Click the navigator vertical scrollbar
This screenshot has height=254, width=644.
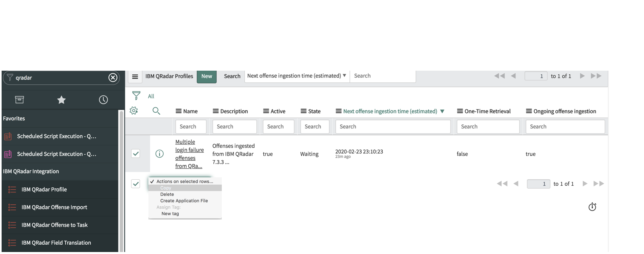click(x=121, y=182)
